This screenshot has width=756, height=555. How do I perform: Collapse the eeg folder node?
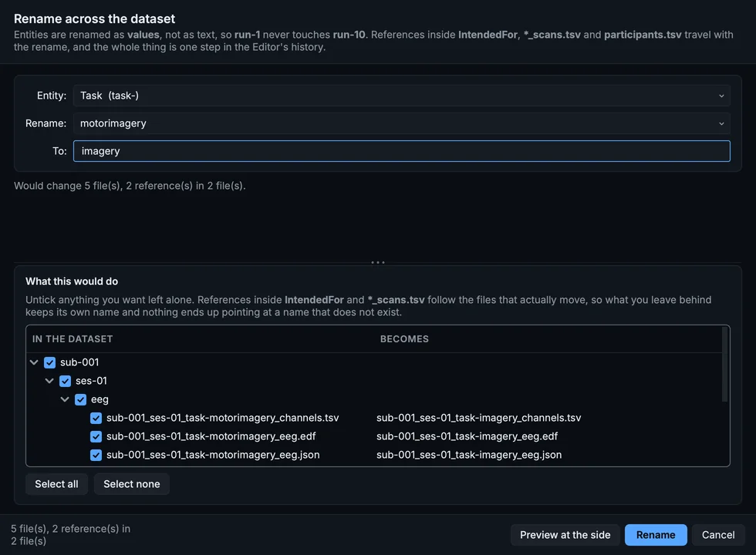[x=65, y=399]
